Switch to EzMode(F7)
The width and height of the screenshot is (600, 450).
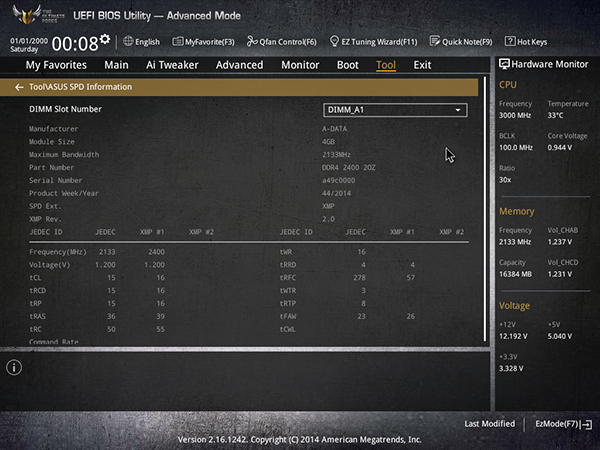[x=563, y=424]
